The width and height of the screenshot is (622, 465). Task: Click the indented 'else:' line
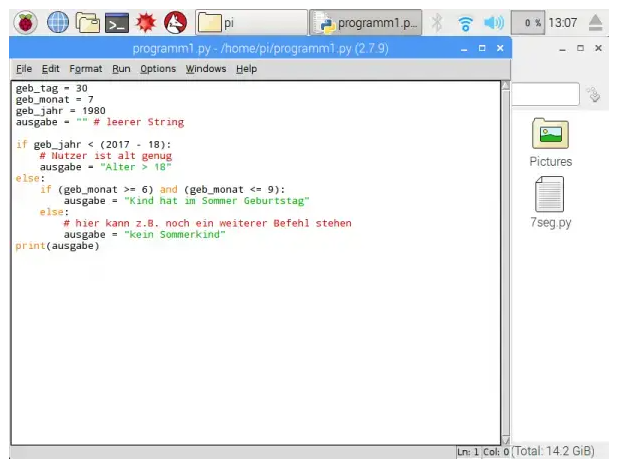click(54, 212)
